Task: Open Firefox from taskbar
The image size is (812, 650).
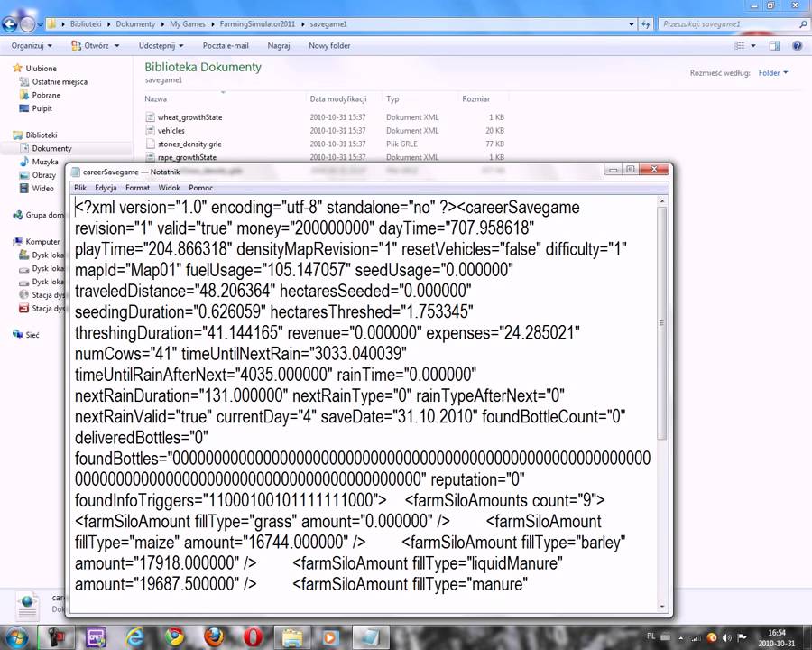Action: 214,637
